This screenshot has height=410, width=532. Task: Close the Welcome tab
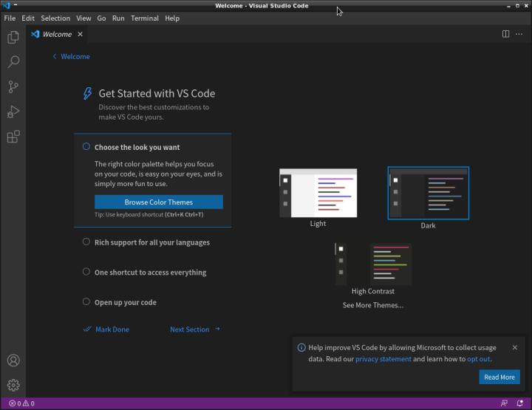coord(80,34)
